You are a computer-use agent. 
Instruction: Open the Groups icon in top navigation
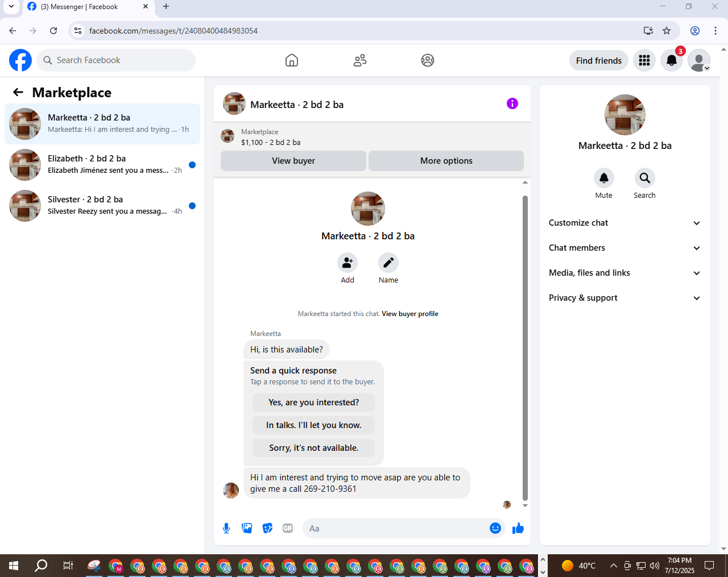click(x=428, y=60)
